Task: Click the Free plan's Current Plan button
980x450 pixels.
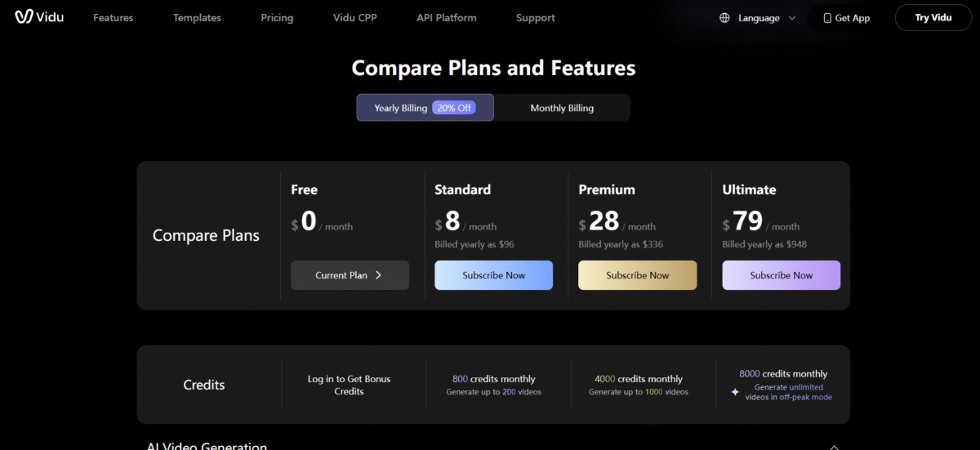Action: pyautogui.click(x=350, y=275)
